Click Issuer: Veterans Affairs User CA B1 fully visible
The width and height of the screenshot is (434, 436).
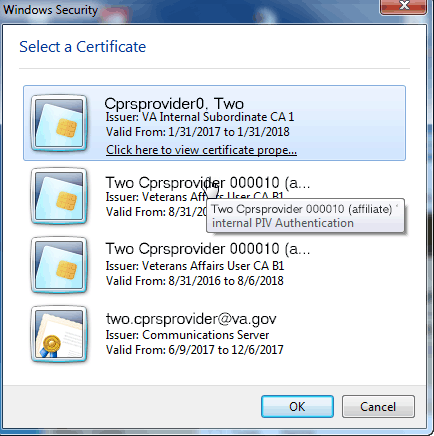[195, 266]
